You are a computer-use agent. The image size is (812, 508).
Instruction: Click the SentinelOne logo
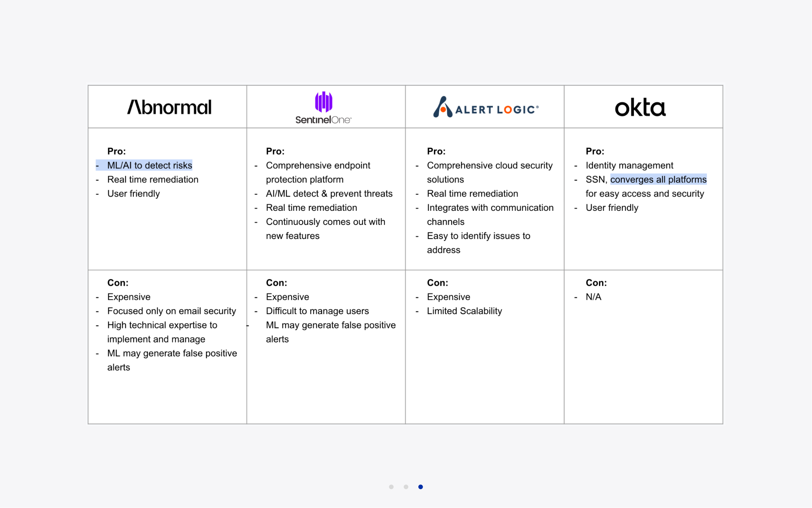(323, 107)
